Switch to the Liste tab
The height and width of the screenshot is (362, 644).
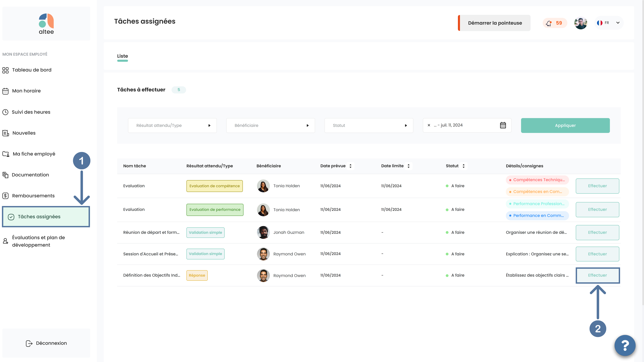click(122, 56)
